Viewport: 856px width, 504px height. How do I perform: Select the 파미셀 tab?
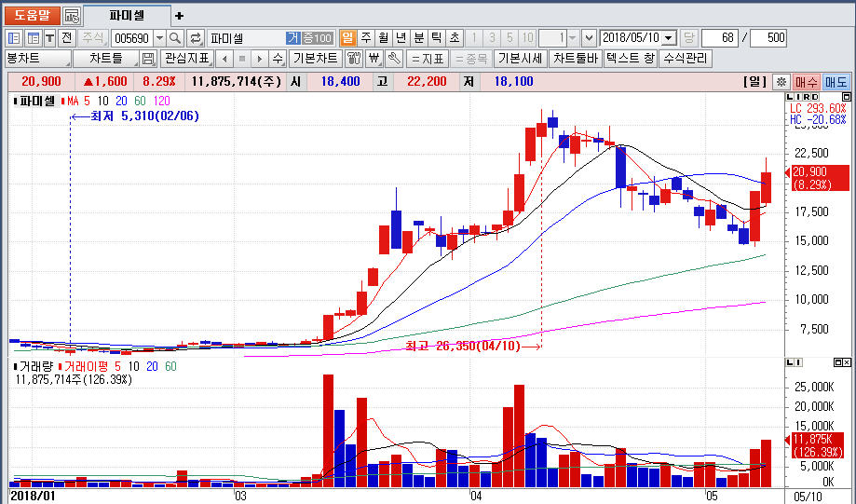pyautogui.click(x=128, y=16)
